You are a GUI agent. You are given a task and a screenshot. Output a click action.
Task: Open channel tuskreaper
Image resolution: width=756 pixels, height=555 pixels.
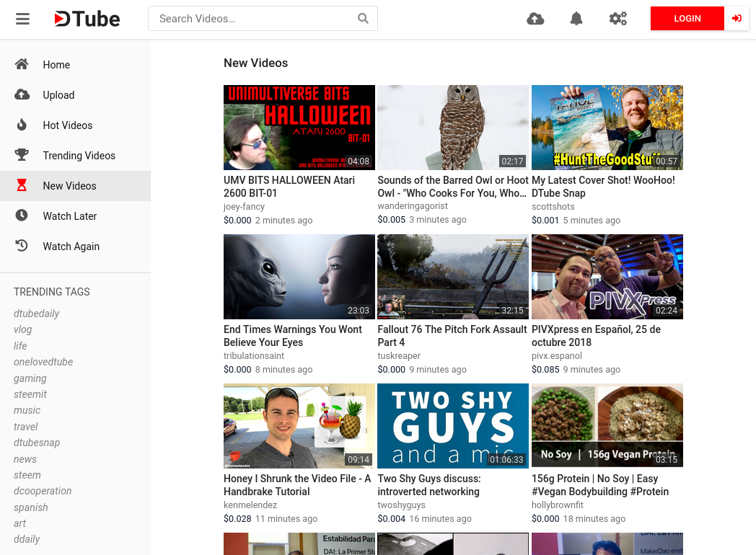(399, 355)
